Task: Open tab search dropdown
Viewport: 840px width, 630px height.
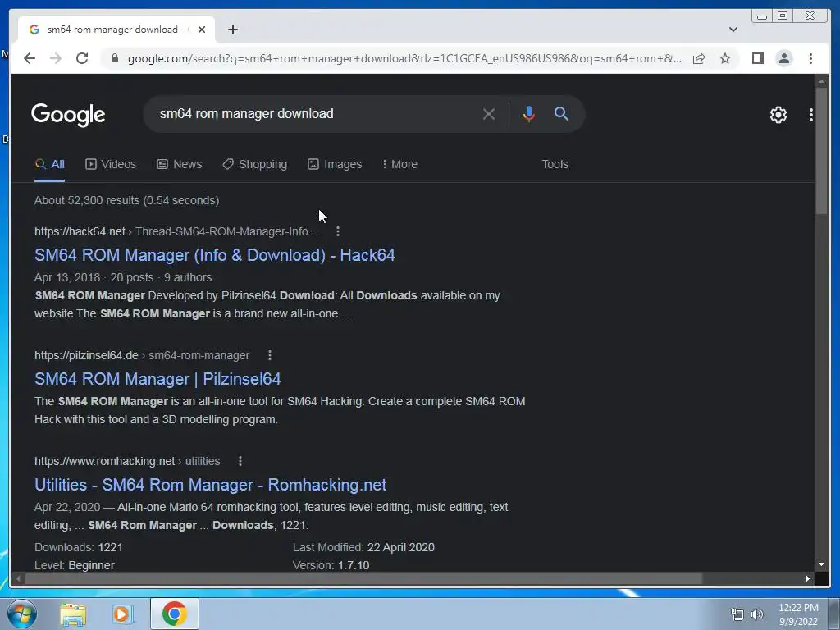Action: [x=733, y=30]
